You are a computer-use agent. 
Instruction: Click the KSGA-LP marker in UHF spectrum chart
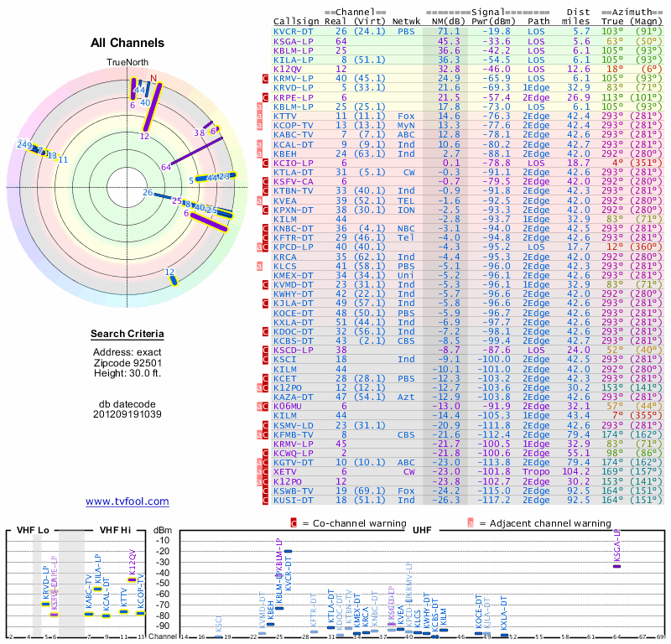tap(616, 566)
